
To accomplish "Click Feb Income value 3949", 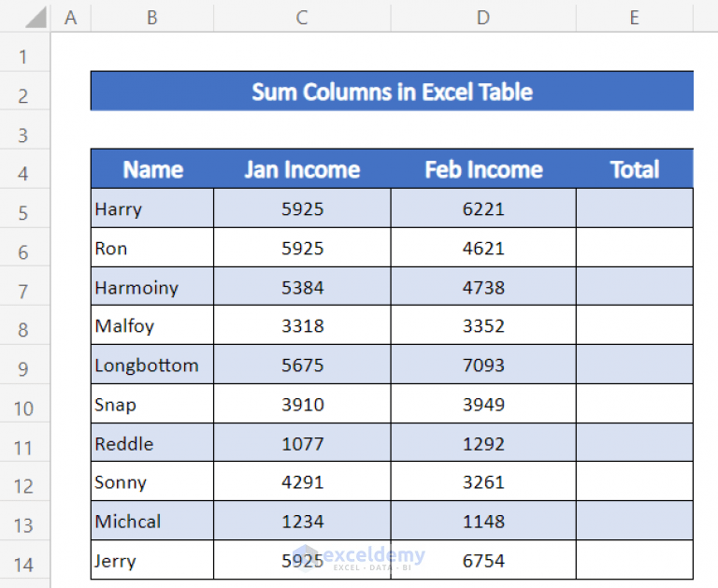I will click(483, 404).
